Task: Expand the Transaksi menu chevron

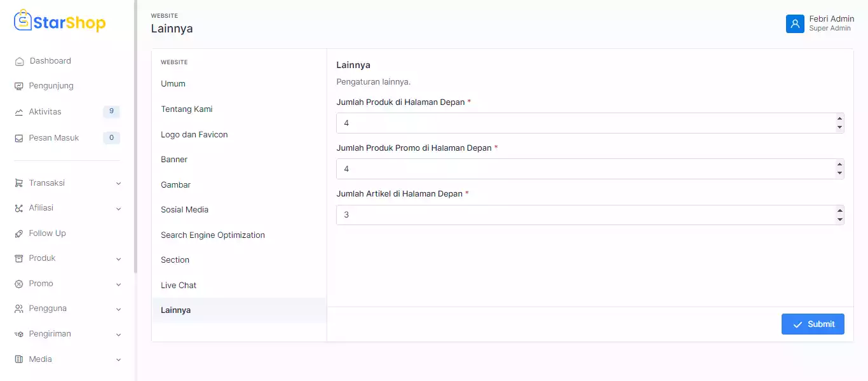Action: [x=118, y=183]
